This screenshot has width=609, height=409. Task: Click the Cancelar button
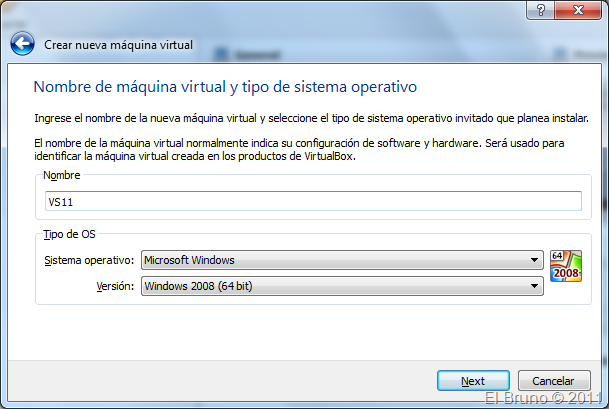click(x=553, y=381)
